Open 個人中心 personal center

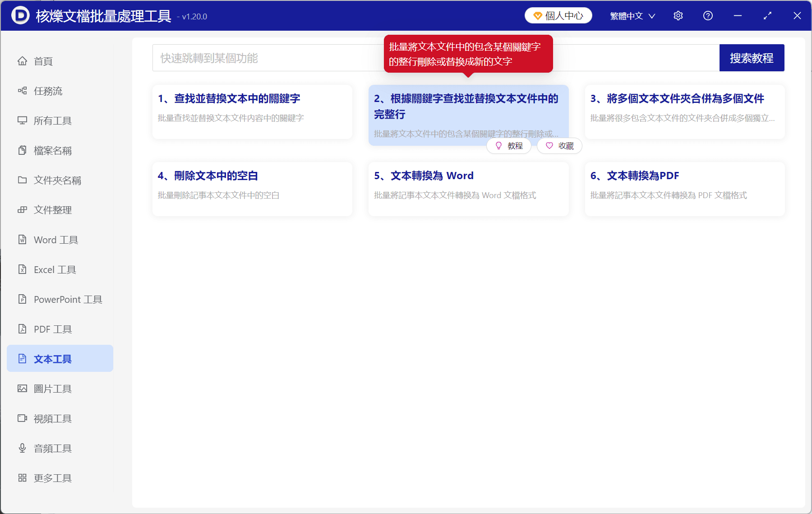coord(558,15)
